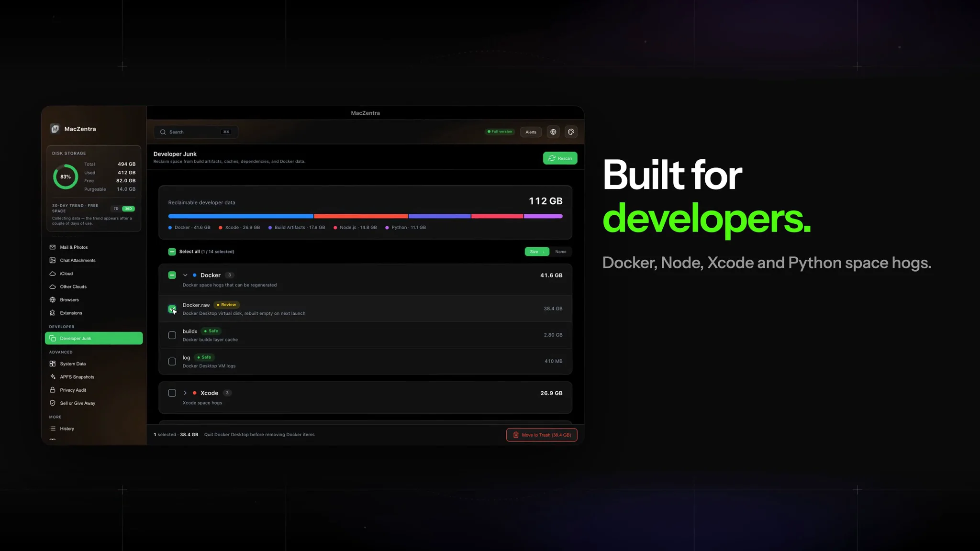Click the Full version badge
The width and height of the screenshot is (980, 551).
click(x=500, y=132)
